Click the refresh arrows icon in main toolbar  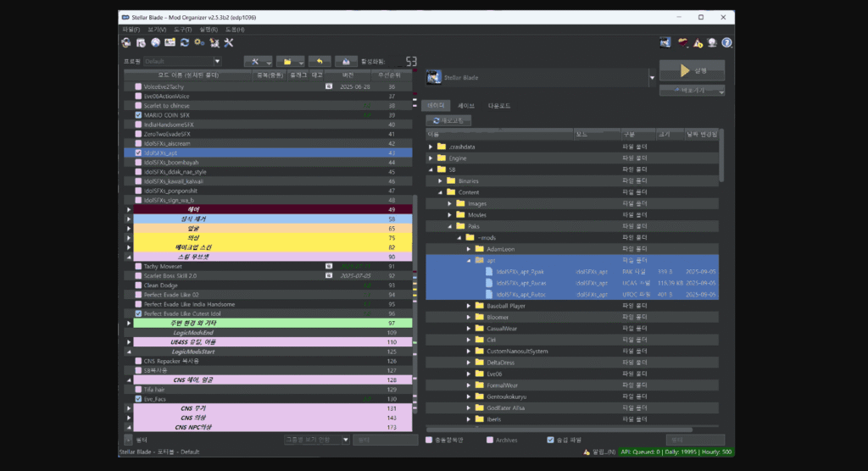tap(184, 42)
